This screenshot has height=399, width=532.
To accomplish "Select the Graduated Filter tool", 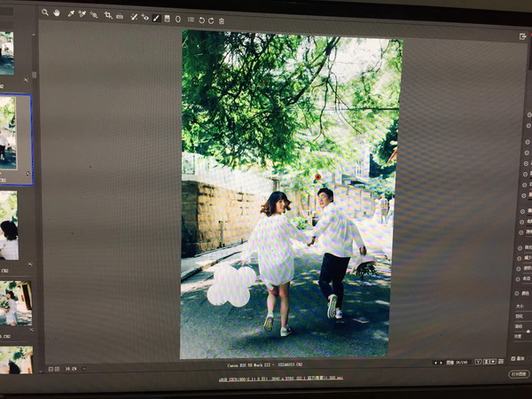I will point(167,19).
